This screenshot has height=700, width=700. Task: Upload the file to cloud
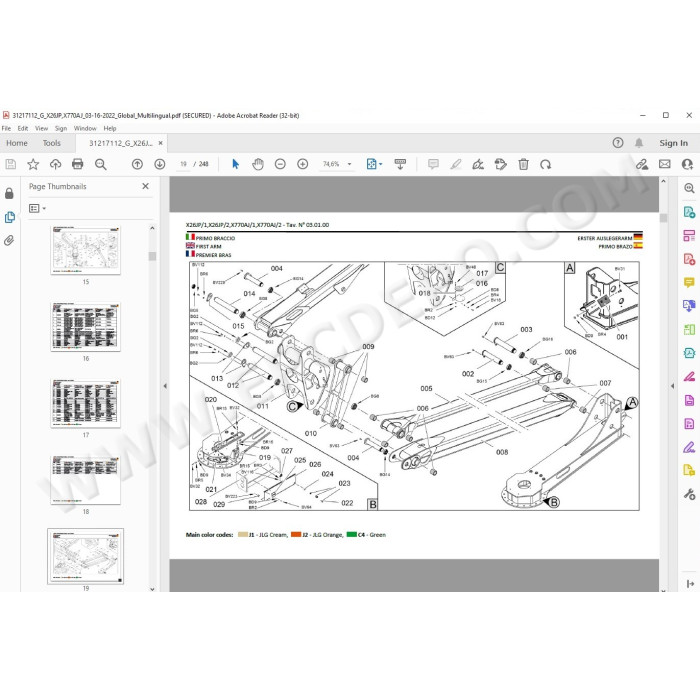pos(55,164)
